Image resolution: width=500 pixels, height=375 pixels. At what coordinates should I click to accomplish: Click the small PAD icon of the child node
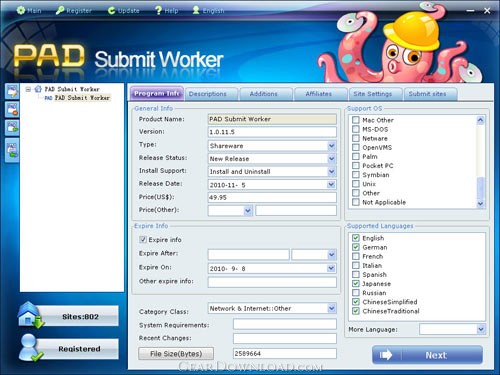(x=48, y=98)
